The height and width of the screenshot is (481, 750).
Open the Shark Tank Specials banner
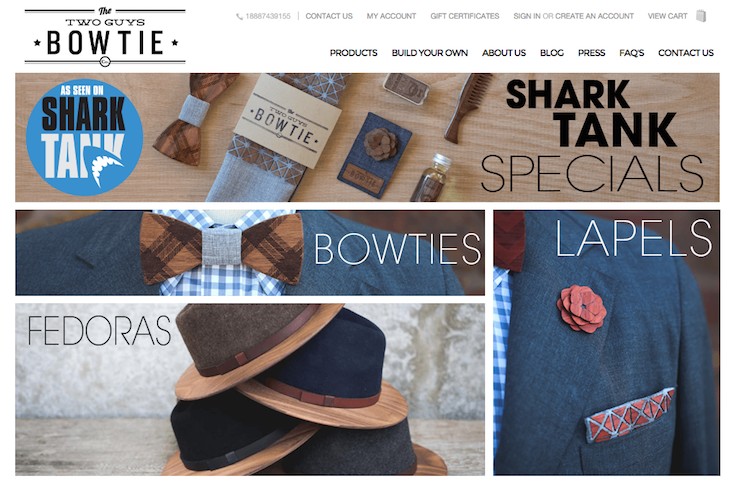click(x=367, y=137)
